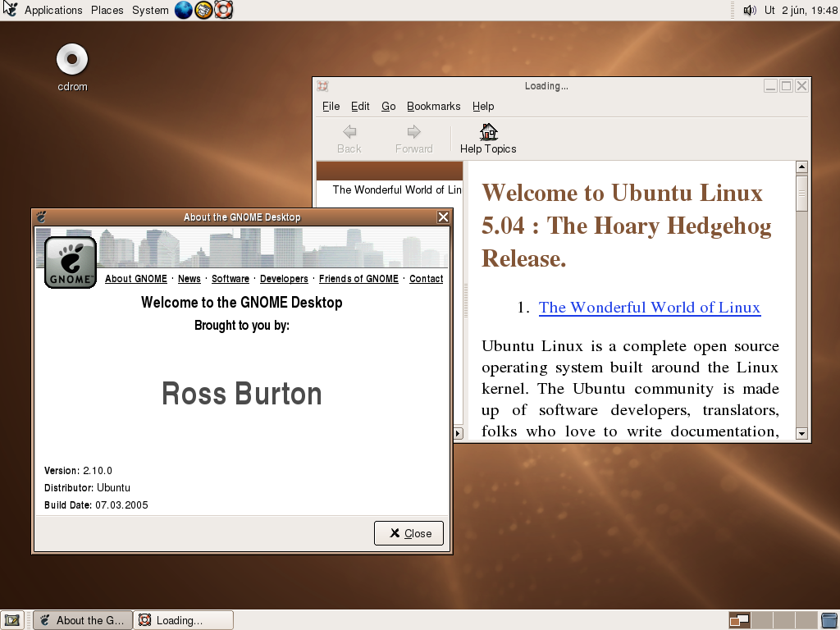
Task: Click the Software link in About dialog
Action: pyautogui.click(x=231, y=279)
